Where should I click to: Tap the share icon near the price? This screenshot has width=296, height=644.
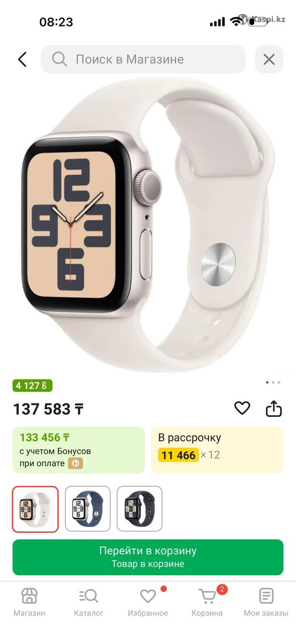coord(274,408)
